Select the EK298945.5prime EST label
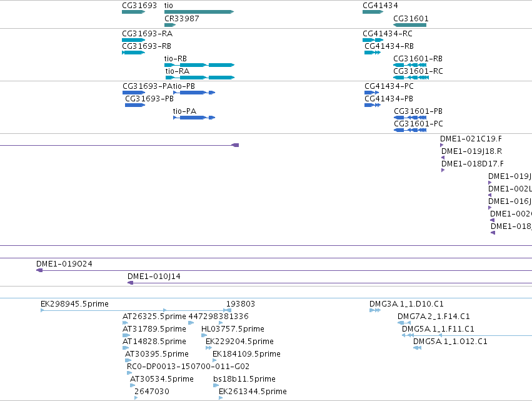The width and height of the screenshot is (532, 401). pyautogui.click(x=74, y=304)
